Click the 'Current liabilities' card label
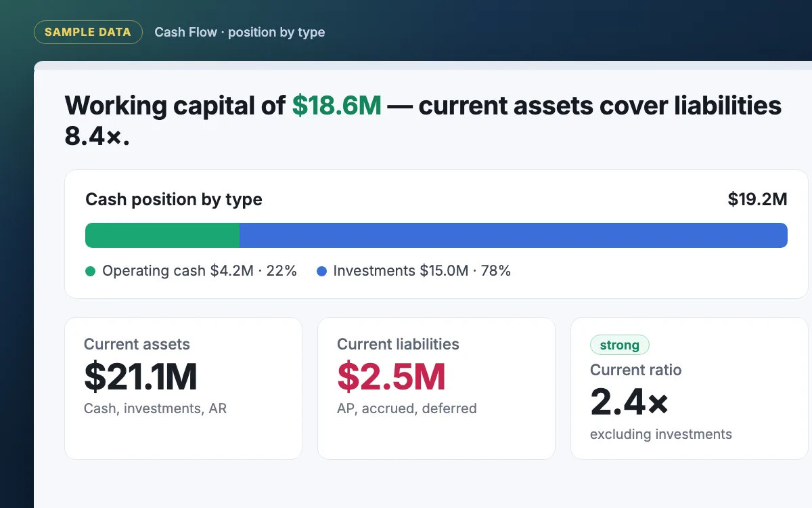 398,344
